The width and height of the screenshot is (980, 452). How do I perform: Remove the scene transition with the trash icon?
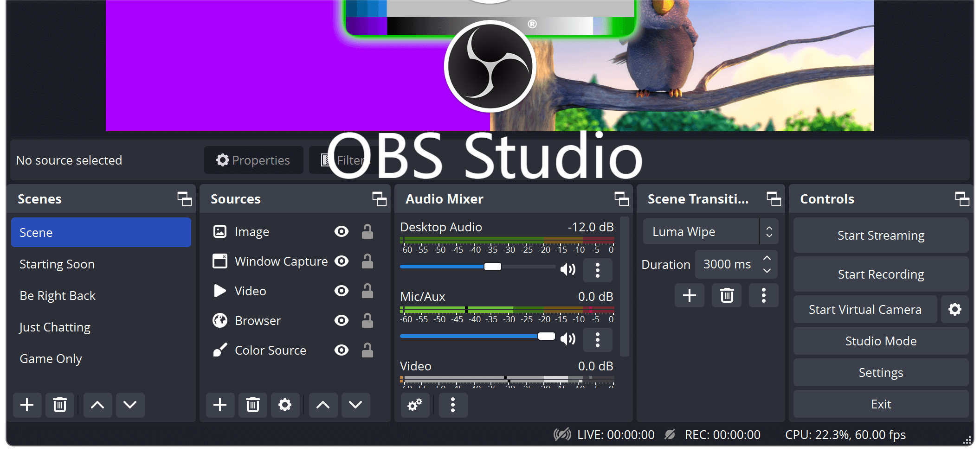click(x=727, y=295)
